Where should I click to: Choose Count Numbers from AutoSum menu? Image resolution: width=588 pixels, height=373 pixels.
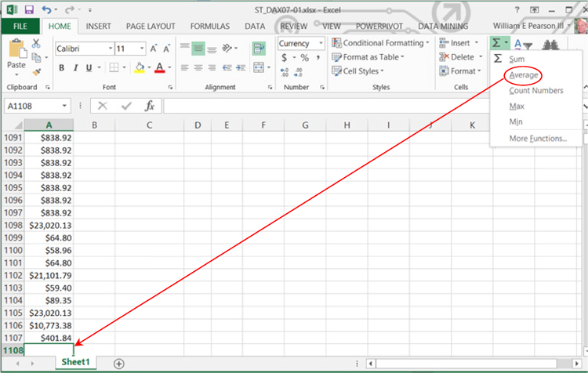click(536, 91)
